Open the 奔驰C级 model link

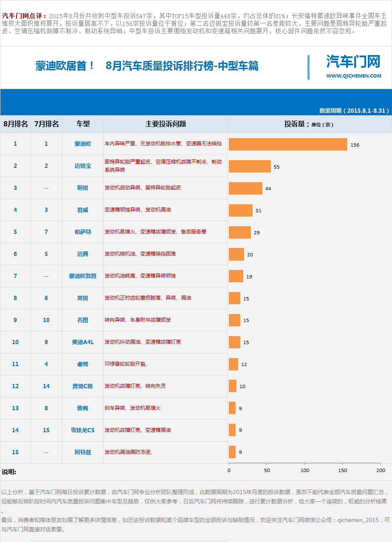(83, 386)
